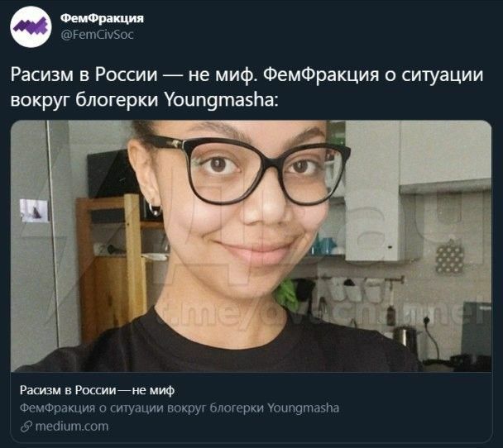Click the tweet text Расизм в России
Screen dimensions: 503x448
click(84, 74)
